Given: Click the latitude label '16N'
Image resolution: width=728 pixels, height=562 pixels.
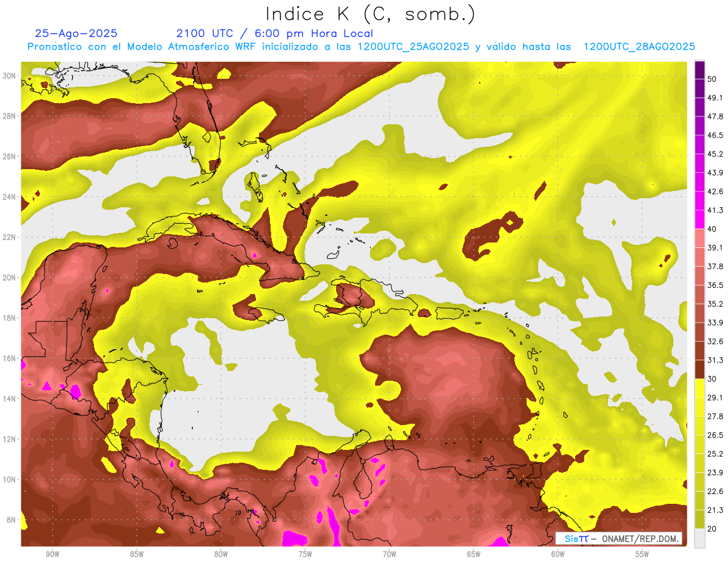Looking at the screenshot, I should click(9, 358).
